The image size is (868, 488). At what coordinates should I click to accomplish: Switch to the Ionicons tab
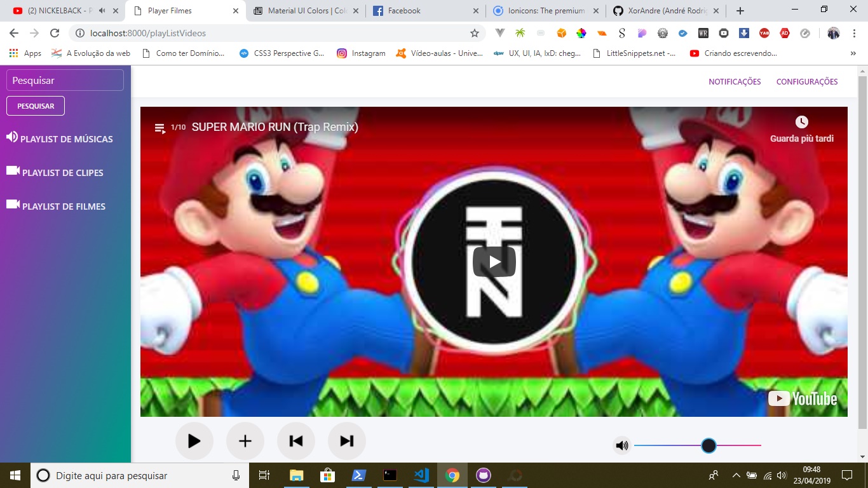click(x=546, y=11)
